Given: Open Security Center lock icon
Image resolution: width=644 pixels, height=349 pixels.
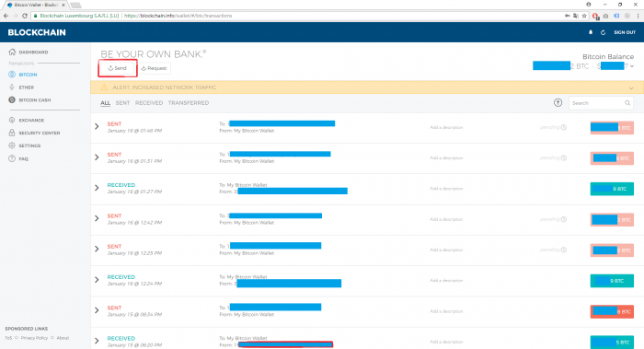Looking at the screenshot, I should click(12, 133).
